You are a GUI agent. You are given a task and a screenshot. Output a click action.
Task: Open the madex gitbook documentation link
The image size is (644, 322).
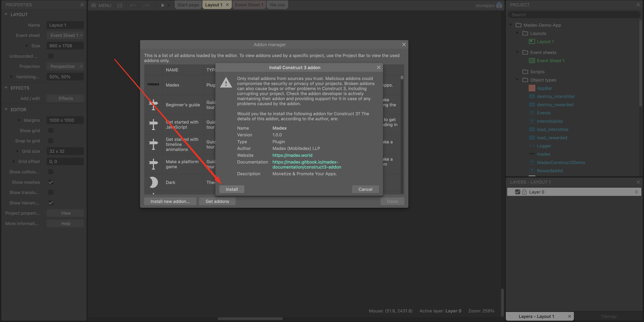[307, 165]
